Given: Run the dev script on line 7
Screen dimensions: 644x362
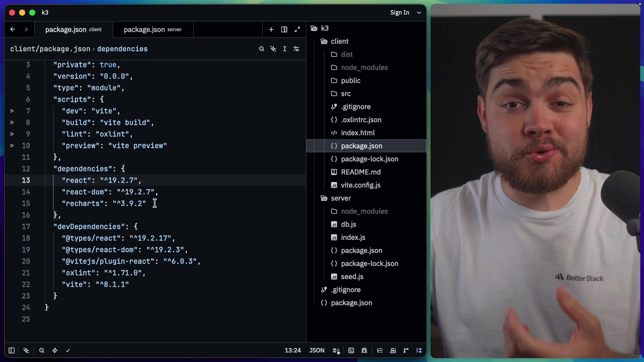Looking at the screenshot, I should click(x=12, y=111).
